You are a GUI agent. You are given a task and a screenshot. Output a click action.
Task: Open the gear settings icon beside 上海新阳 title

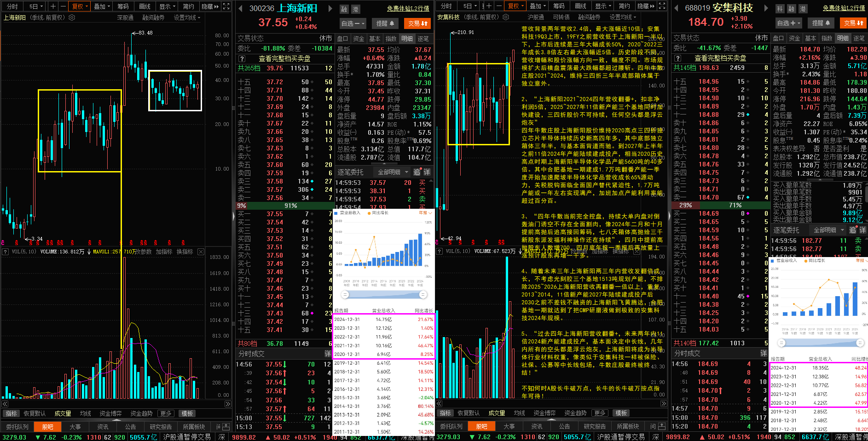[x=72, y=17]
